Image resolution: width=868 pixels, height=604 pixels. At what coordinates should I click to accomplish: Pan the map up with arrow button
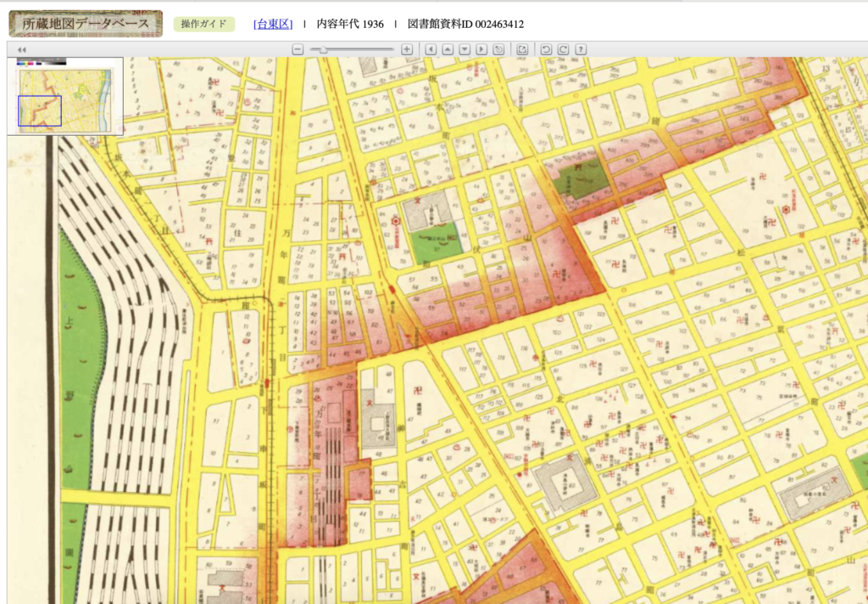(448, 50)
